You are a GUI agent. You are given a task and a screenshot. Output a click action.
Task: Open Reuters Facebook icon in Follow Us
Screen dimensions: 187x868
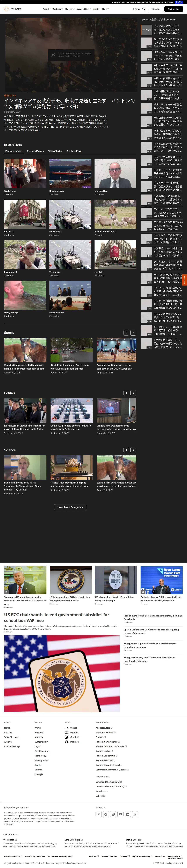tap(106, 814)
